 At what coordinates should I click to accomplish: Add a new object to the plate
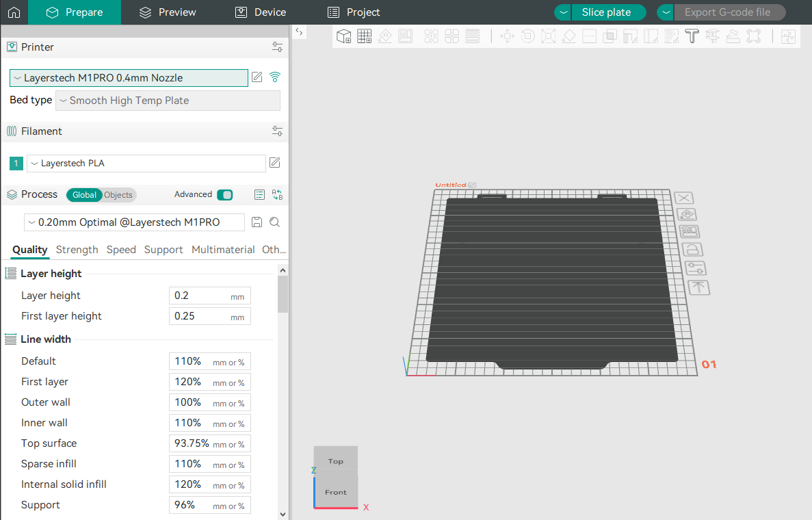344,36
